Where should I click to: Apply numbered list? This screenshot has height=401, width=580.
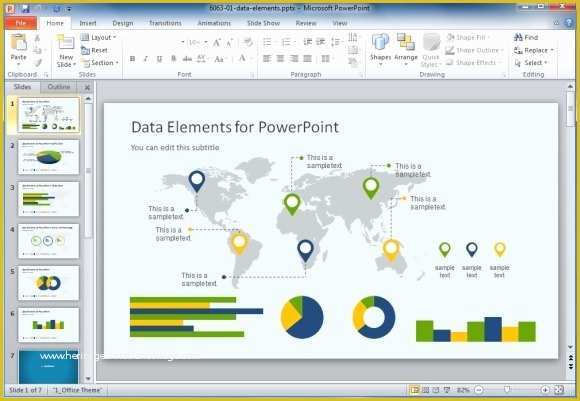286,42
